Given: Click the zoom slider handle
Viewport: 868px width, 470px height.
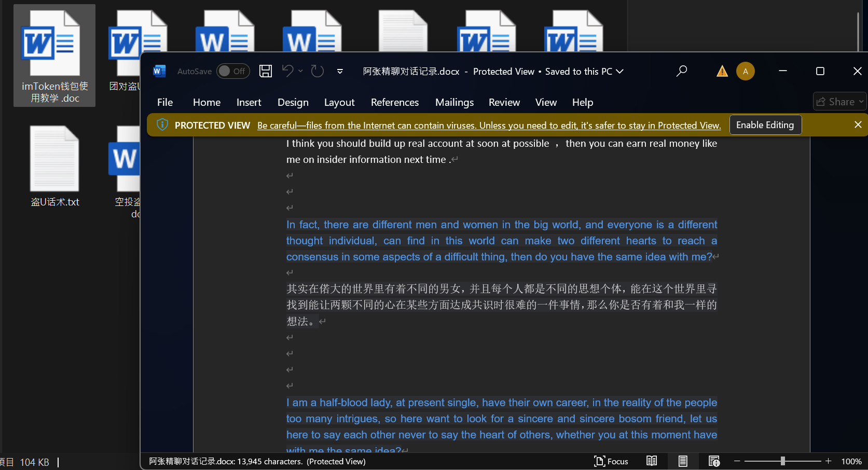Looking at the screenshot, I should click(782, 461).
